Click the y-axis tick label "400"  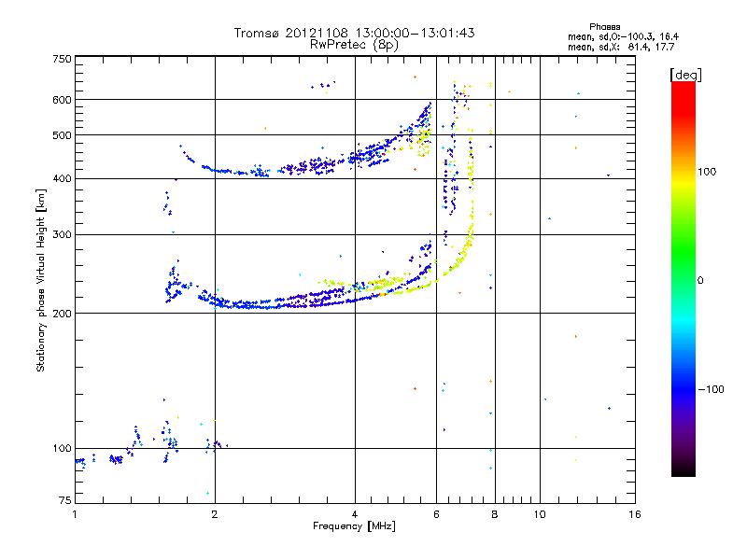[62, 178]
